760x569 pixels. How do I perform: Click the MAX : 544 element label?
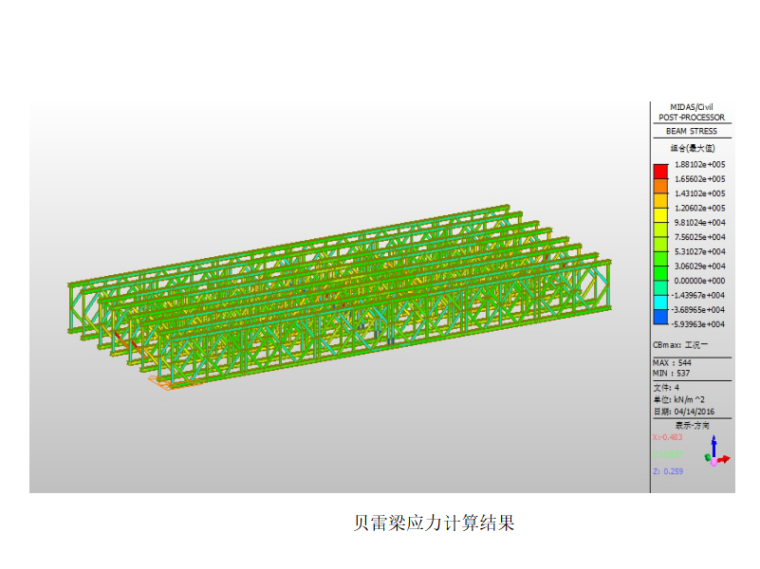pos(671,362)
